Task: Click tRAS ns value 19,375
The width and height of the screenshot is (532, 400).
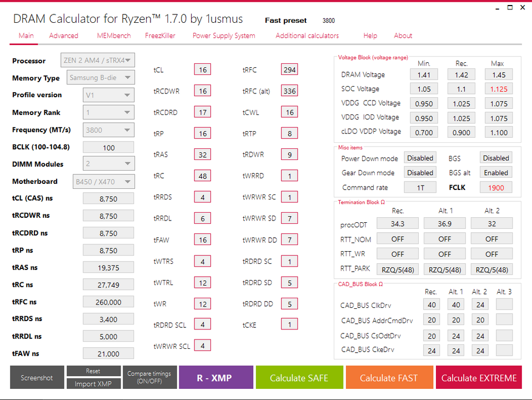Action: click(x=109, y=268)
